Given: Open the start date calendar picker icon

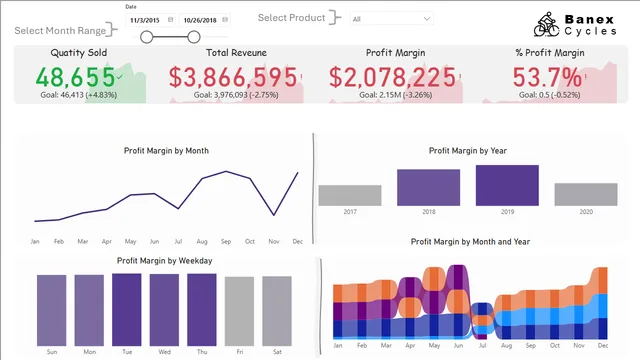Looking at the screenshot, I should [x=171, y=20].
